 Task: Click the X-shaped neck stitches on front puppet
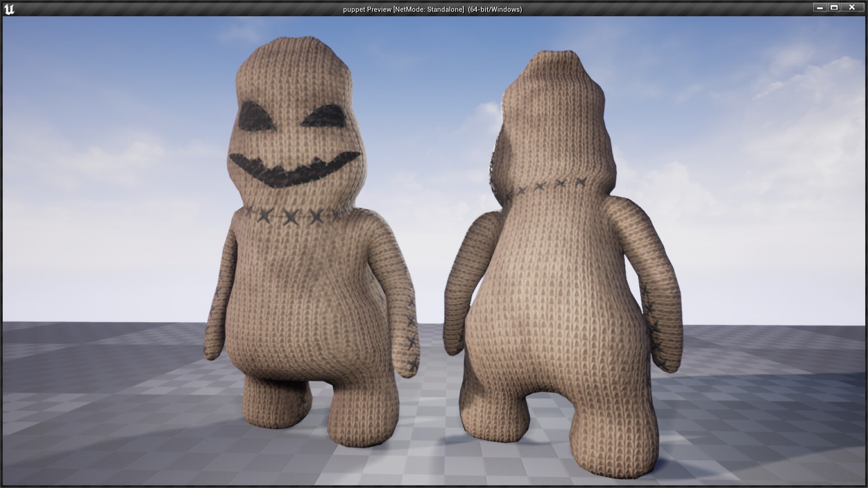[292, 217]
